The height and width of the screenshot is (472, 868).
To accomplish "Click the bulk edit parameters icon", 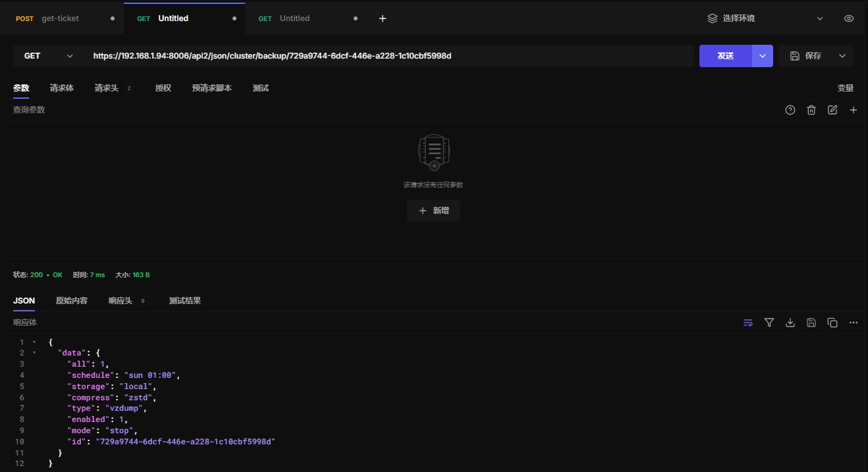I will [832, 110].
